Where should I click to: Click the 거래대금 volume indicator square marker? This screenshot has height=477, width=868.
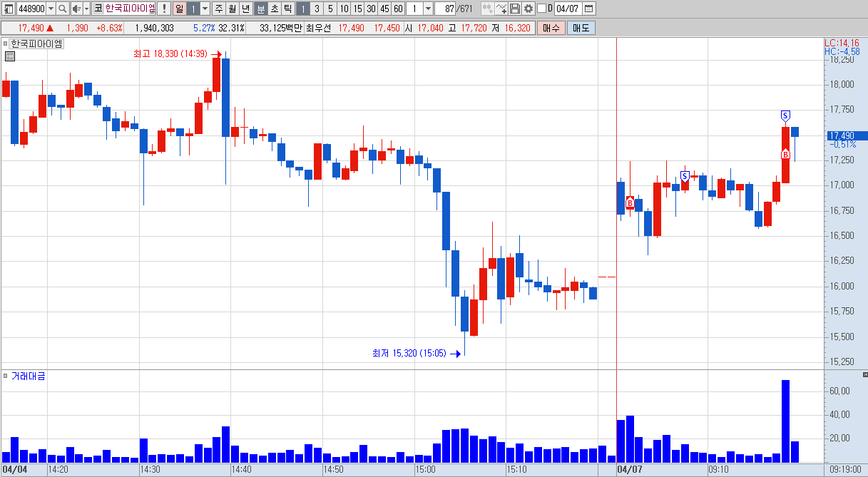tap(5, 376)
